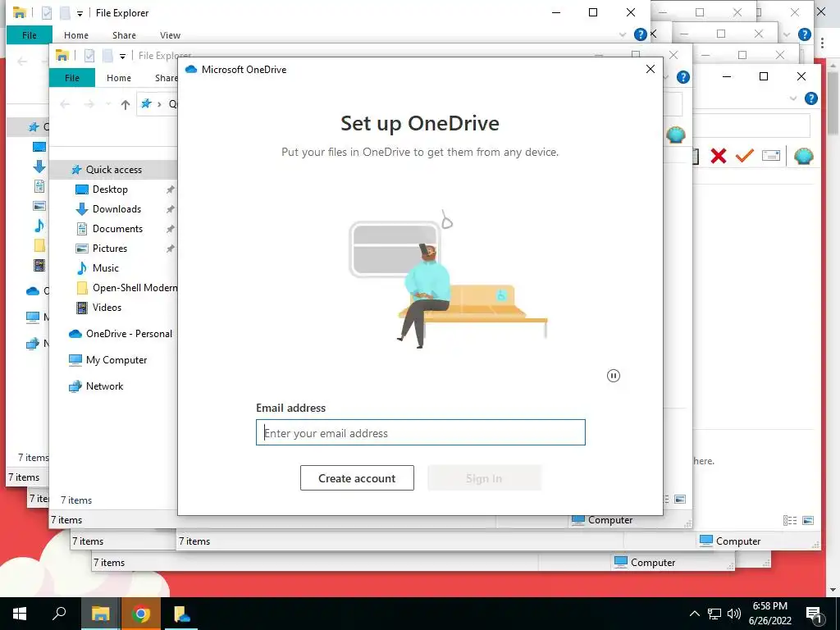This screenshot has width=840, height=630.
Task: Click address box above the red X toolbar
Action: 751,126
